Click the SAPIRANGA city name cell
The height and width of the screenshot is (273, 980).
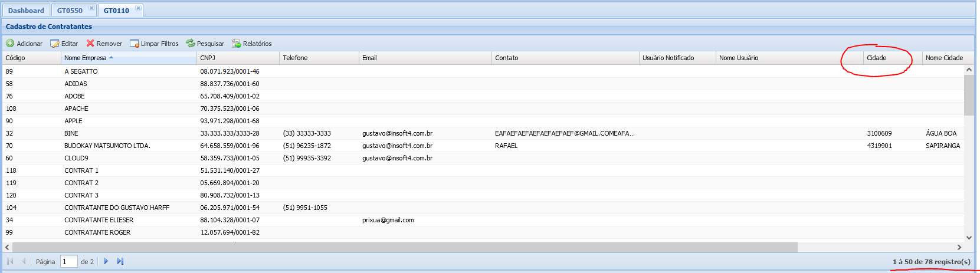point(943,146)
